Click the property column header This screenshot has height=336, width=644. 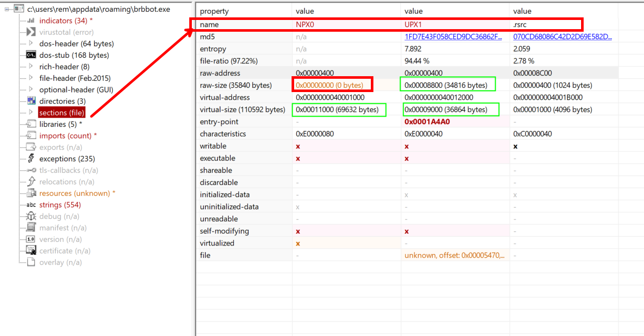point(214,11)
